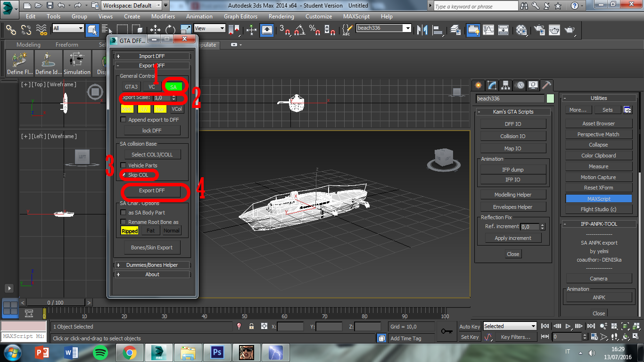Switch to the Modeling ribbon tab
Screen dimensions: 644x362
click(29, 45)
